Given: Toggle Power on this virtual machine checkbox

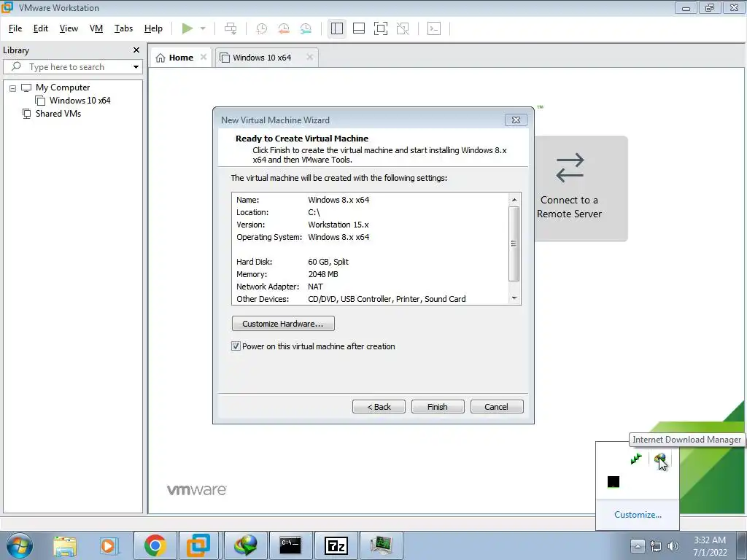Looking at the screenshot, I should (236, 346).
